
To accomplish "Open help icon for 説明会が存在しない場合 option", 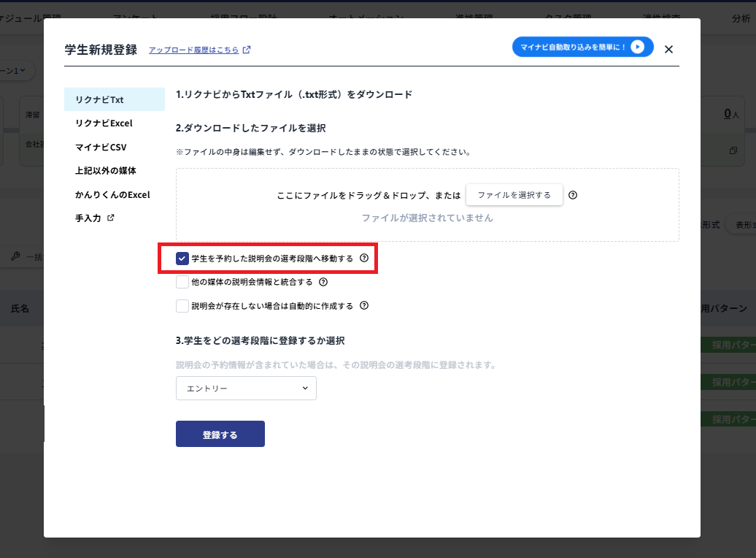I will click(364, 306).
